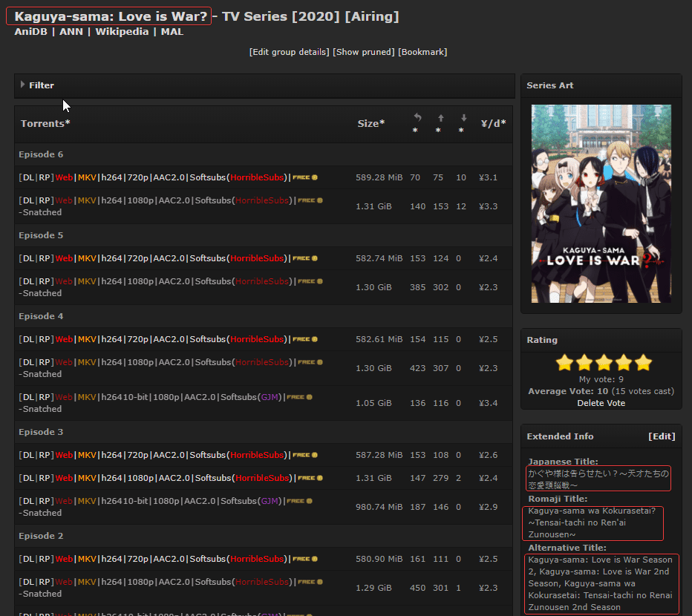692x616 pixels.
Task: Click the Episode 6 group heading
Action: 41,154
